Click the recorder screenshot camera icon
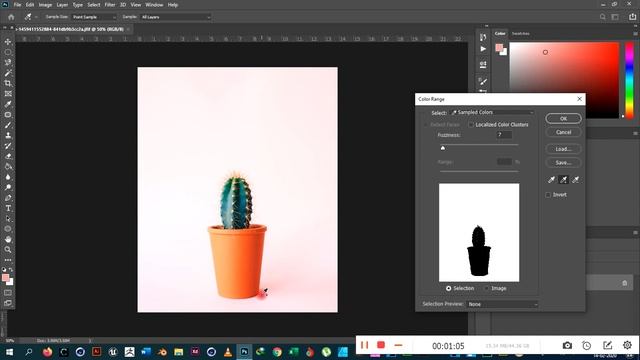Image resolution: width=640 pixels, height=360 pixels. [567, 346]
